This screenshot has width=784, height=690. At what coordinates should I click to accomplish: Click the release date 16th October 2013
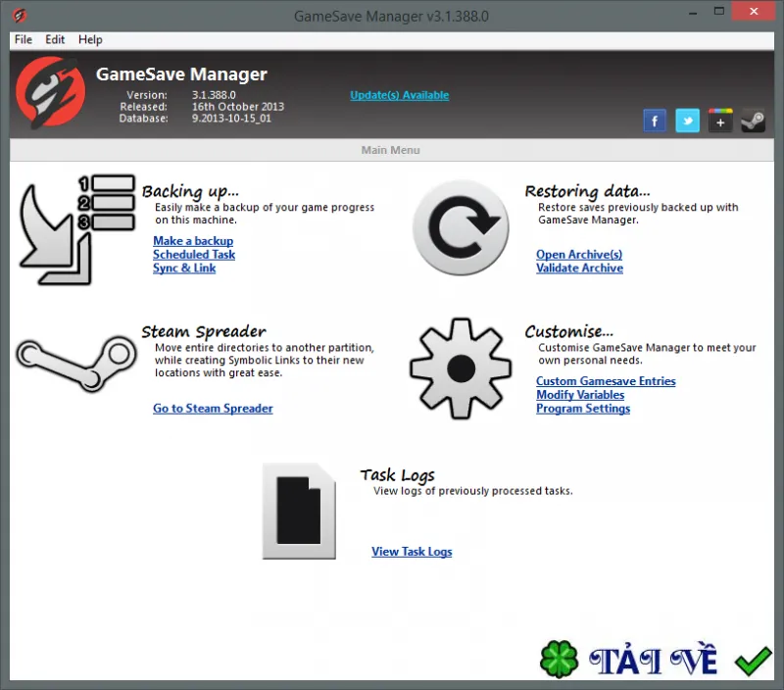[238, 107]
